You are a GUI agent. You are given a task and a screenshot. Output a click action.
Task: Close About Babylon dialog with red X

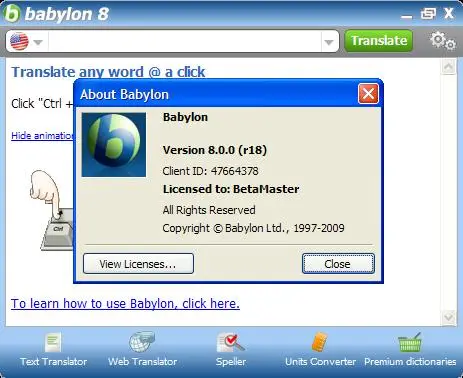click(x=368, y=94)
